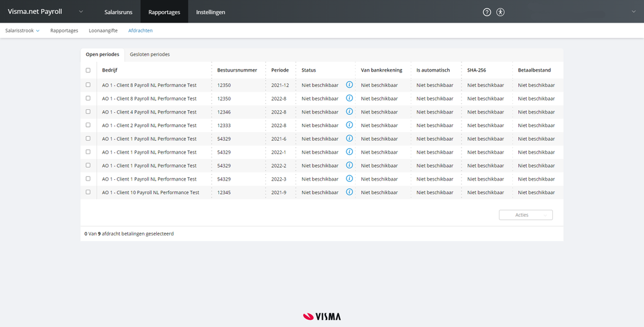The image size is (644, 327).
Task: Select the Client 4 row checkbox
Action: tap(88, 112)
